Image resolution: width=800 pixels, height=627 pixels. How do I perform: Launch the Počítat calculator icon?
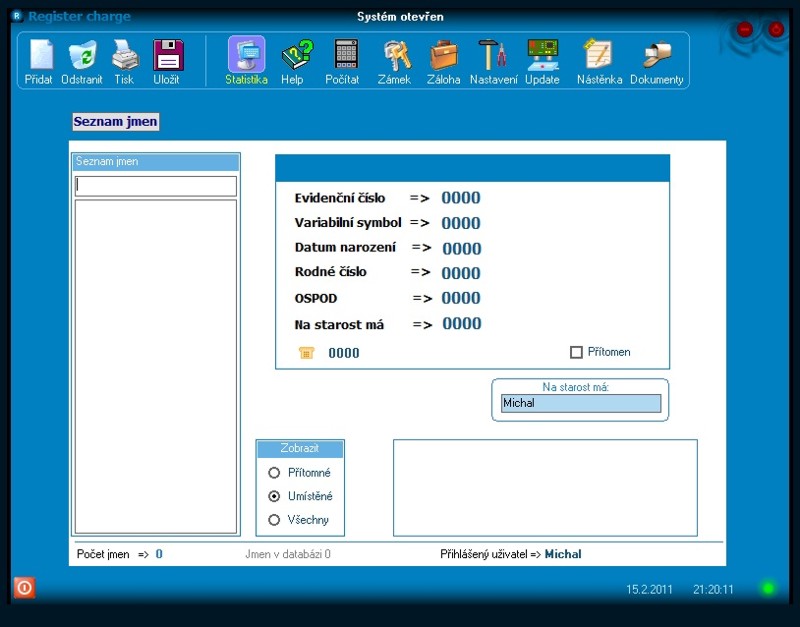coord(346,54)
